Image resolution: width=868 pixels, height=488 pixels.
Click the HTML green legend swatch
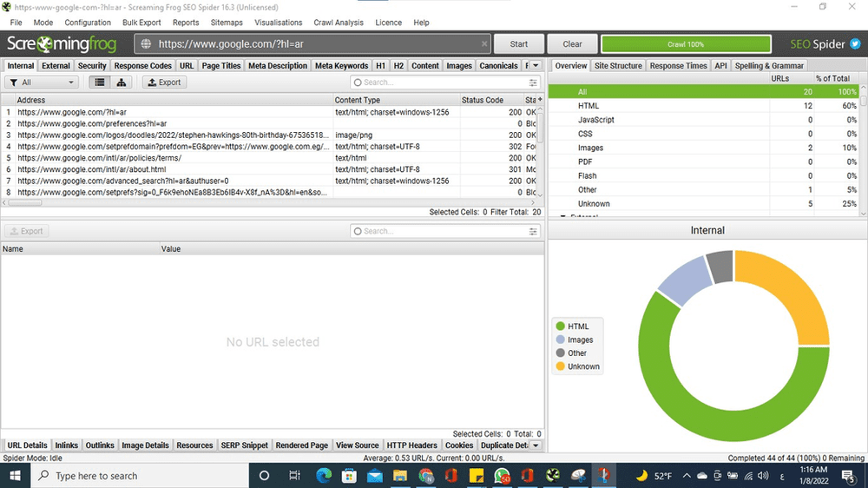[x=560, y=326]
